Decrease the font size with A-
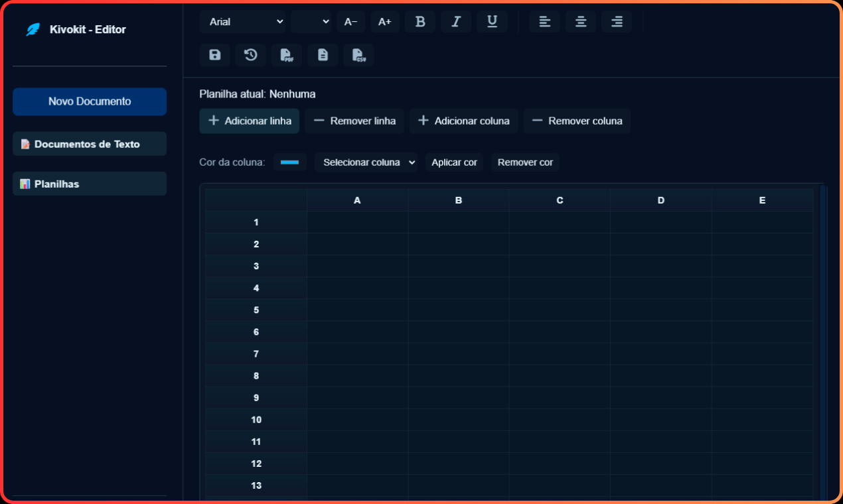Image resolution: width=843 pixels, height=504 pixels. pos(350,21)
